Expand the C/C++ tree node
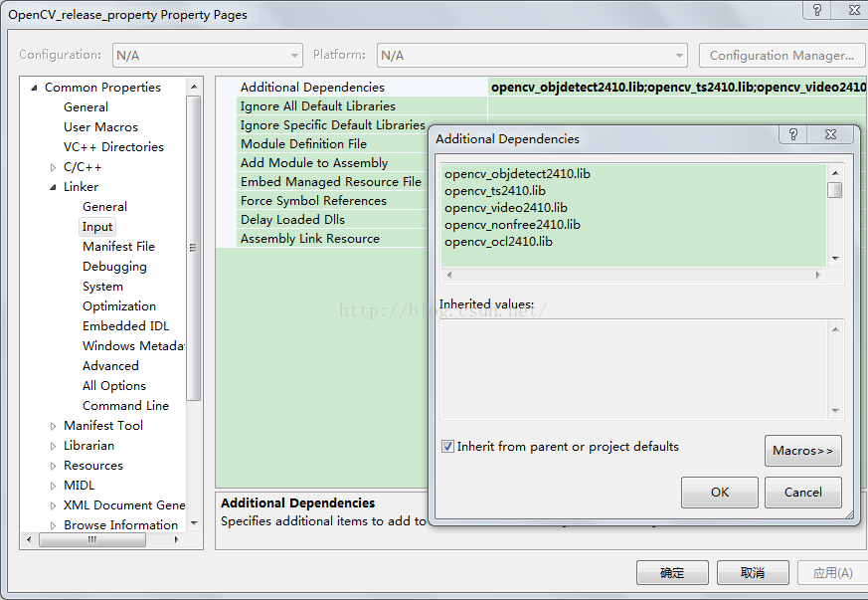The image size is (868, 600). 53,167
